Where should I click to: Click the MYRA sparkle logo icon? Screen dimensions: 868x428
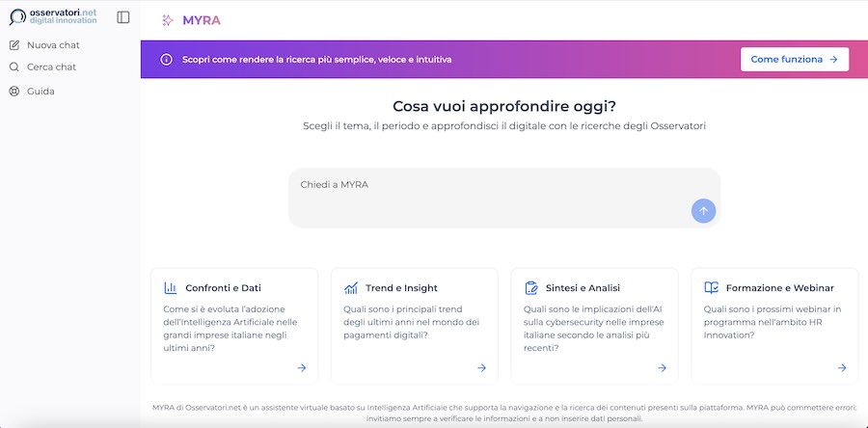(168, 20)
